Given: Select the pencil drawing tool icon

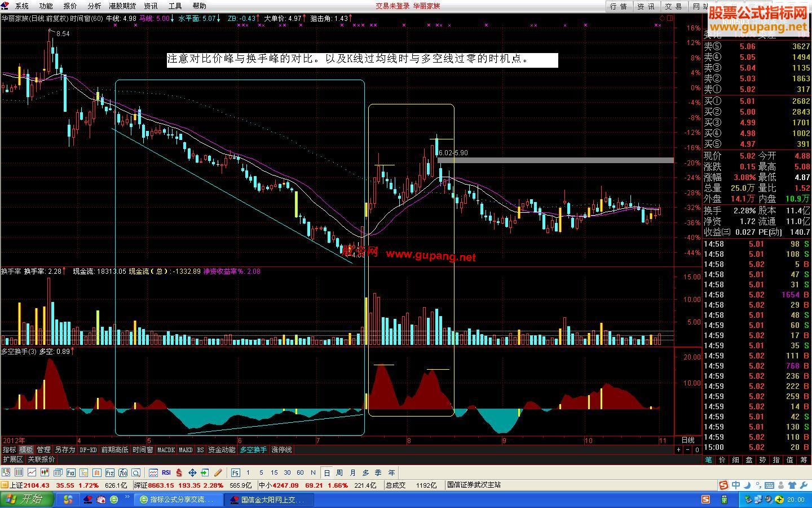Looking at the screenshot, I should [x=218, y=472].
